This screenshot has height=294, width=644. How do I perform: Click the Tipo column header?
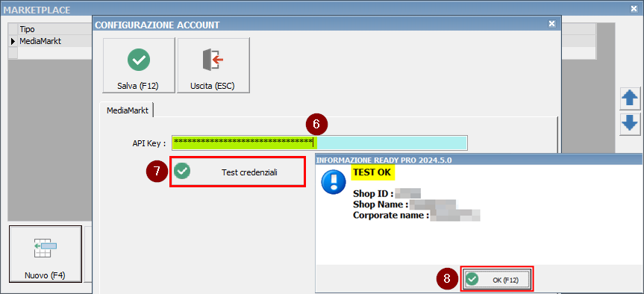pyautogui.click(x=54, y=29)
